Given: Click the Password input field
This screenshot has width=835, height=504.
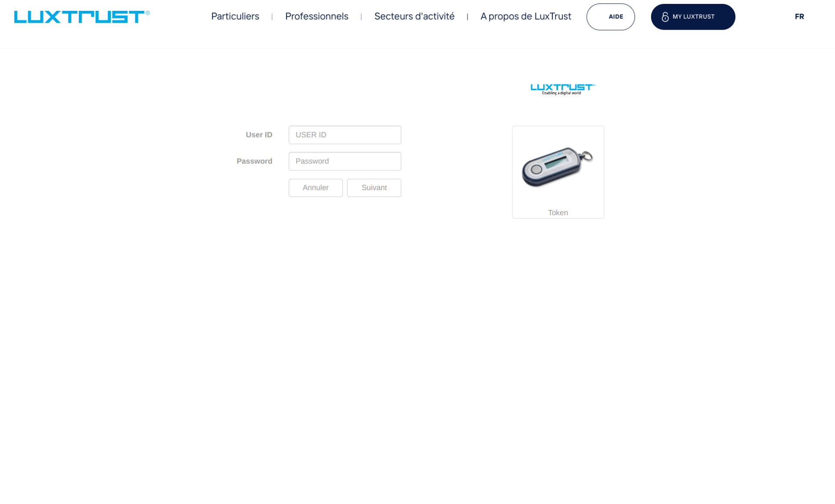Looking at the screenshot, I should click(x=345, y=161).
